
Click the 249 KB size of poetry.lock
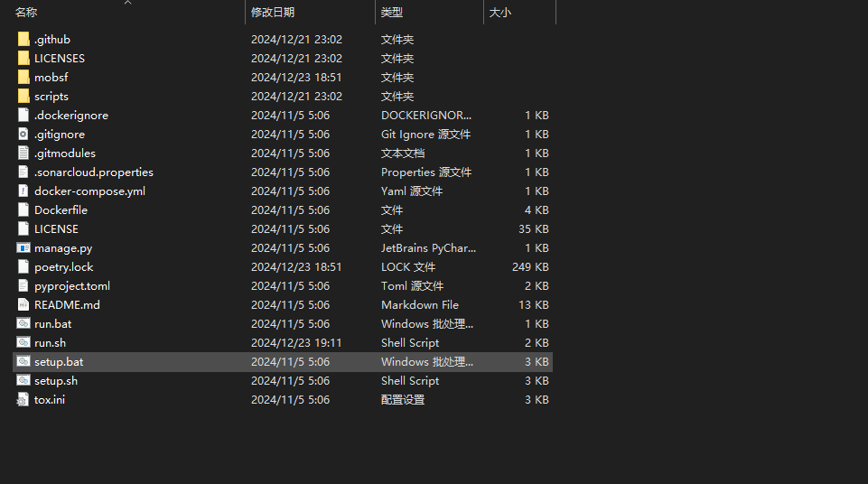pos(530,266)
